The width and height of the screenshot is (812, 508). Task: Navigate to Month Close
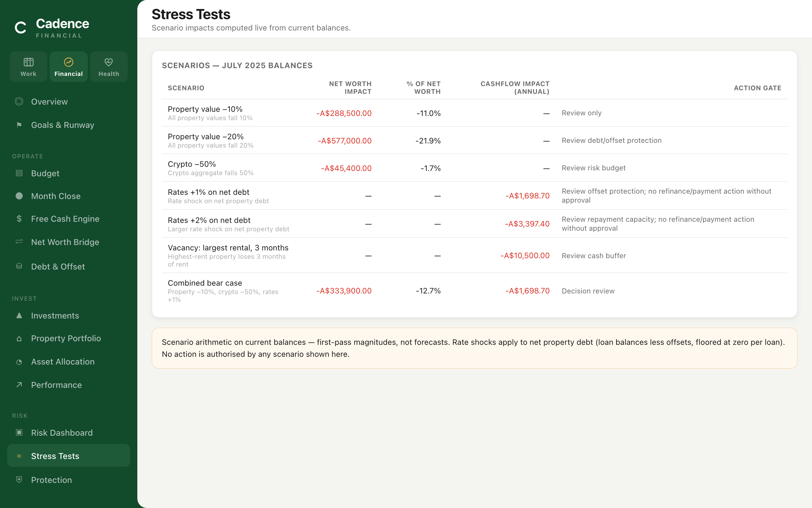68,196
